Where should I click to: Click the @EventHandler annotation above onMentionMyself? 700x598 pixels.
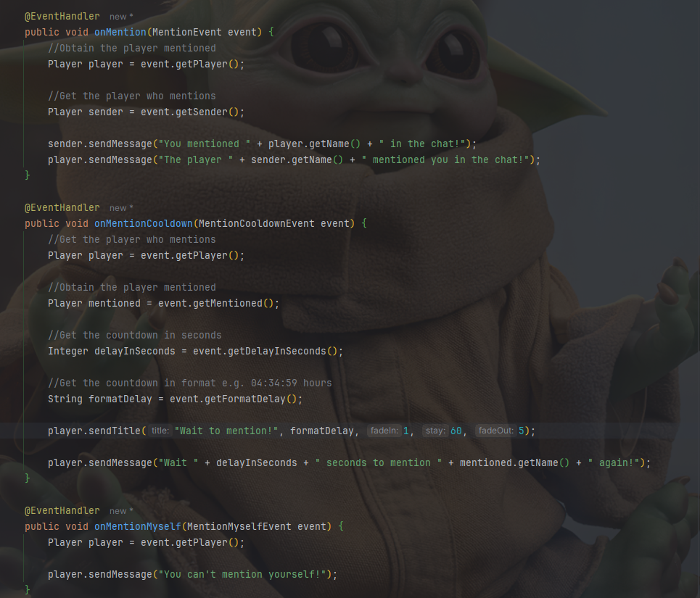(x=62, y=510)
